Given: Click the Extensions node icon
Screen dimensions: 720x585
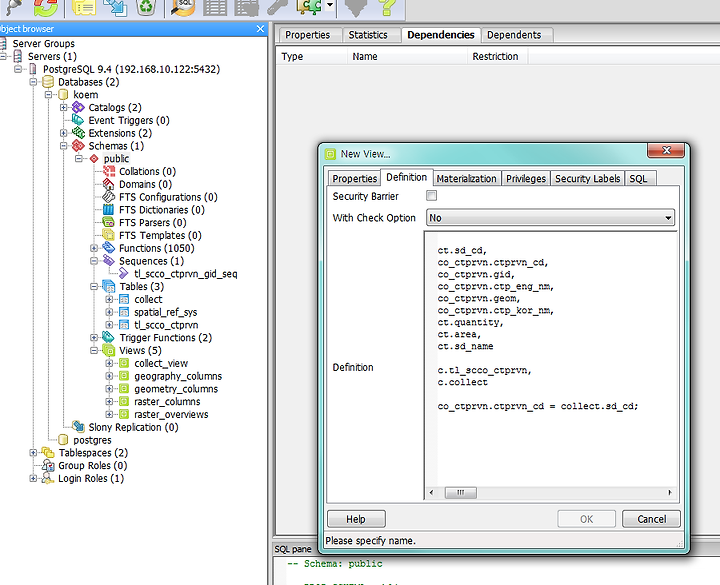Looking at the screenshot, I should 78,133.
